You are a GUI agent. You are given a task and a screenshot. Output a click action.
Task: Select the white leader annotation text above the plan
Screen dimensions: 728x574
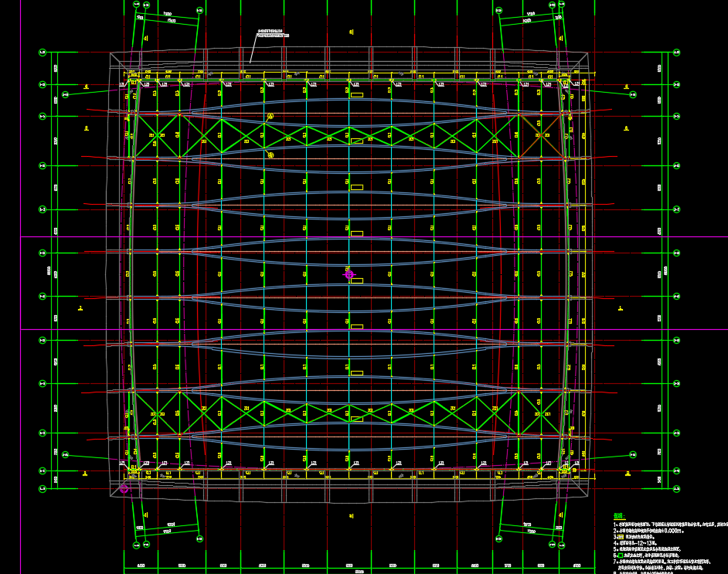pos(273,33)
